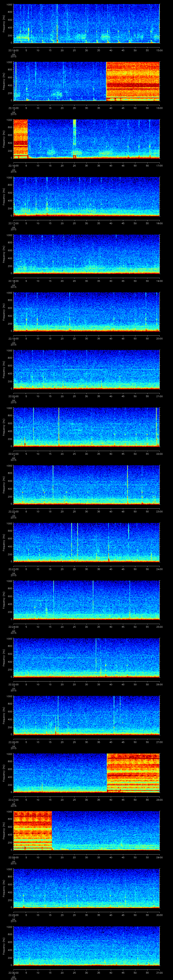Screen dimensions: 173x980
Task: Select the spectrogram panel starting at 22:28:00
Action: [87, 831]
